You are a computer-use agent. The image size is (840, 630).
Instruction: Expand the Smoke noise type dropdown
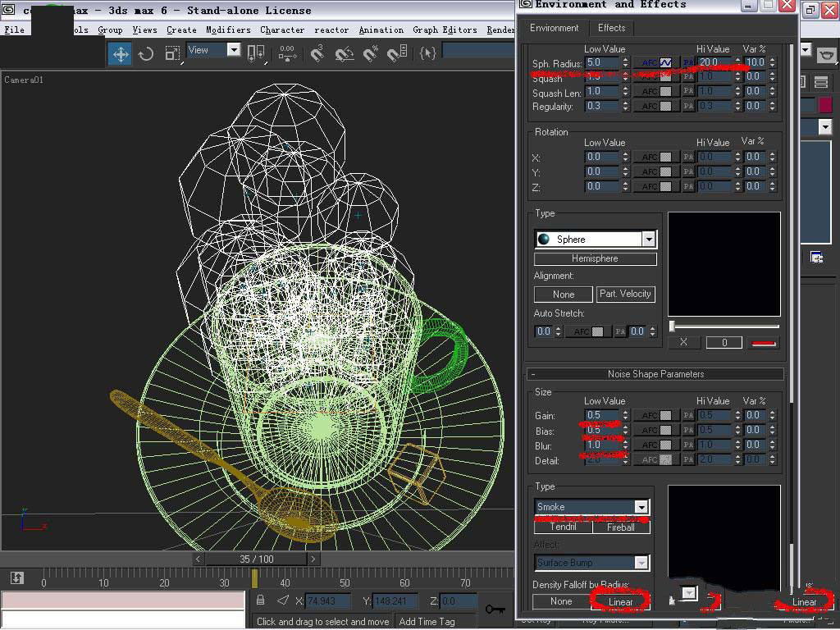(641, 507)
